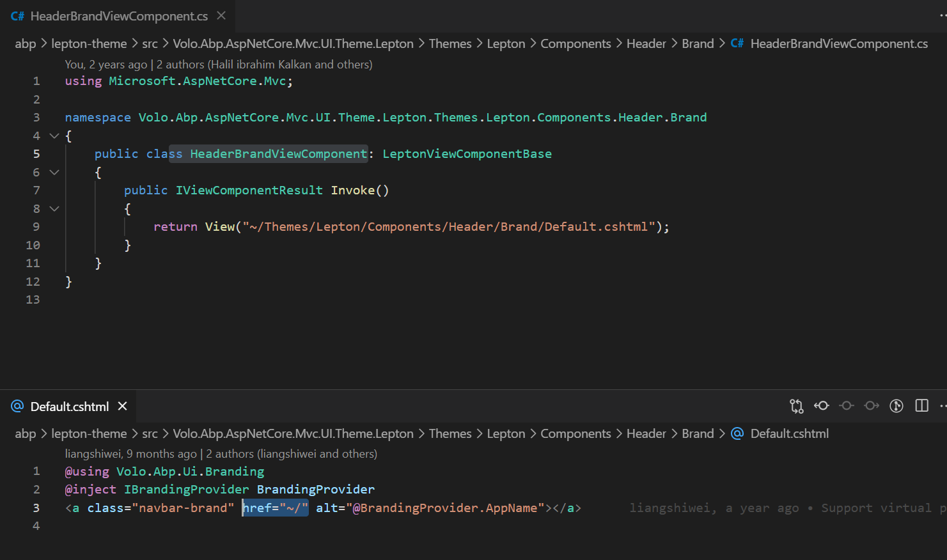The image size is (947, 560).
Task: Open changes compare icon in Default.cshtml toolbar
Action: (796, 406)
